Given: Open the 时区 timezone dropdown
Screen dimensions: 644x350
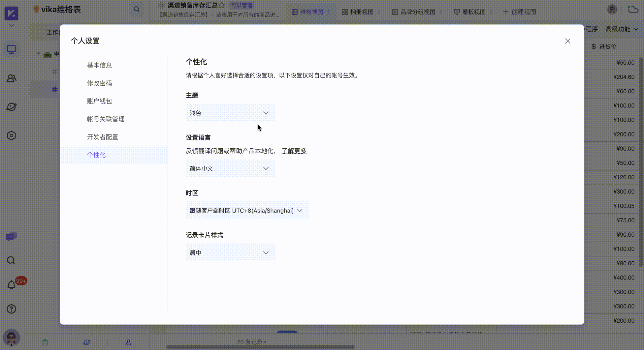Looking at the screenshot, I should point(247,210).
